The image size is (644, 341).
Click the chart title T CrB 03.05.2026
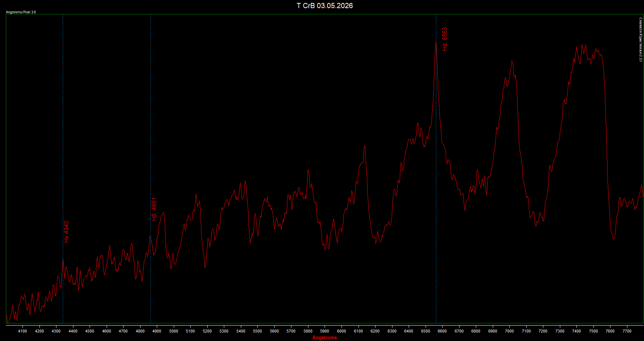pyautogui.click(x=325, y=6)
